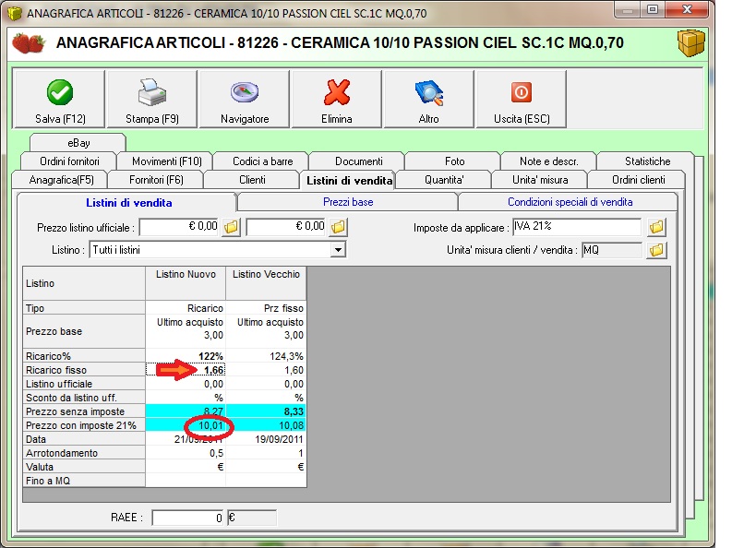Open the Navigatore compass button
Image resolution: width=756 pixels, height=548 pixels.
pos(245,100)
